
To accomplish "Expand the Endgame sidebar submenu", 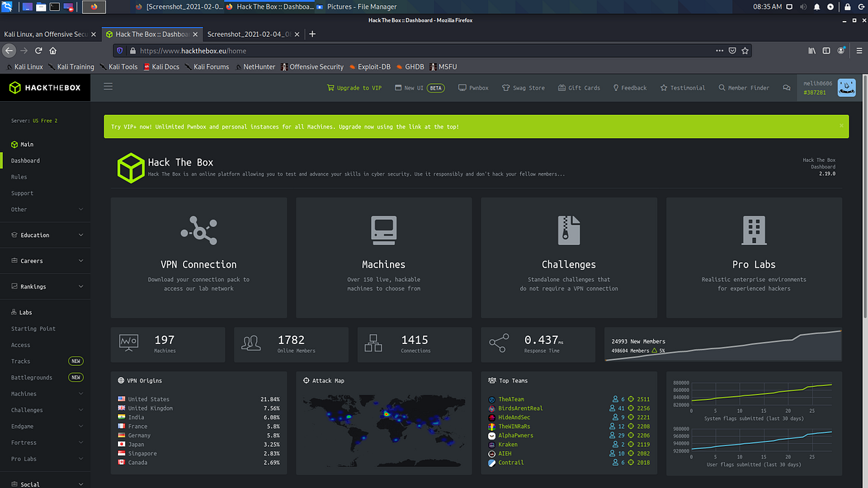I will 46,427.
